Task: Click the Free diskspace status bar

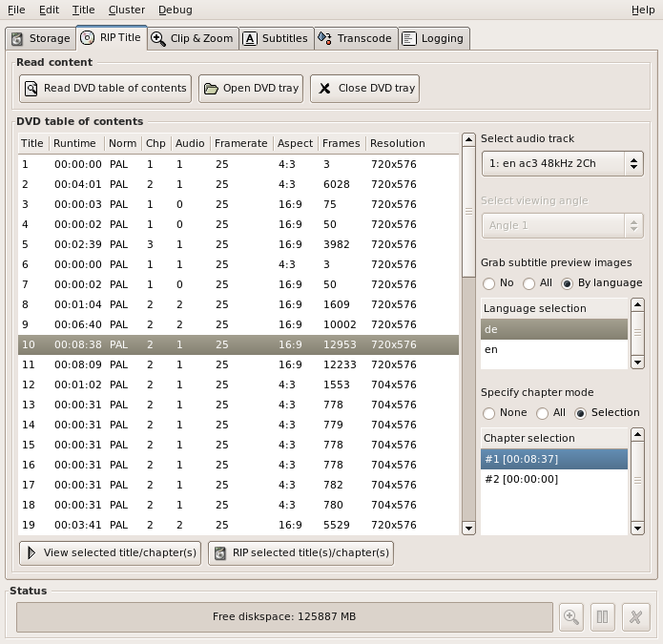Action: pyautogui.click(x=284, y=617)
